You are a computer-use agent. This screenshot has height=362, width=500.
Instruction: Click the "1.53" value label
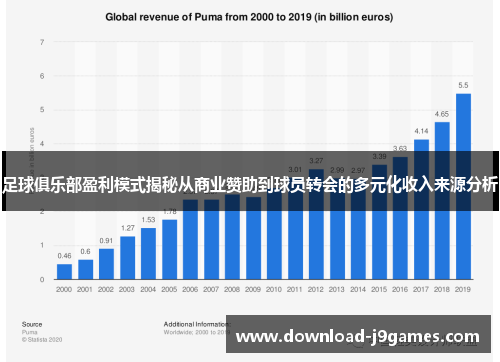[x=148, y=220]
